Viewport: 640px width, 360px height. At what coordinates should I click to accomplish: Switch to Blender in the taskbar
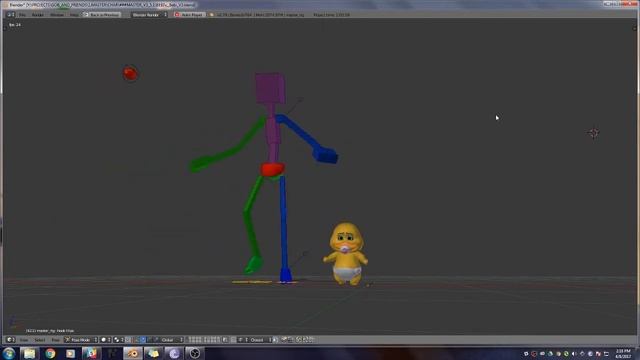click(x=133, y=353)
